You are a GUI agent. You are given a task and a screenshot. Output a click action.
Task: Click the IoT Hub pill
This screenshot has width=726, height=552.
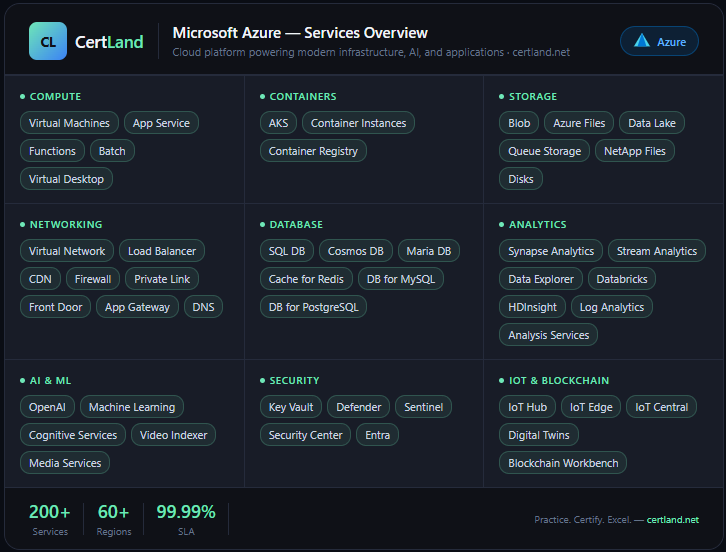tap(527, 407)
